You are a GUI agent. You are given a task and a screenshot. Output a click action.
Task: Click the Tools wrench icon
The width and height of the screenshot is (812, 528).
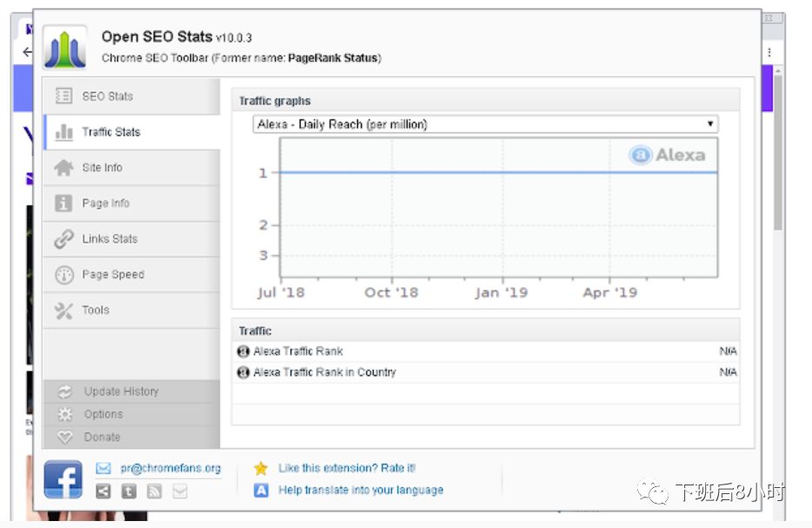click(63, 311)
